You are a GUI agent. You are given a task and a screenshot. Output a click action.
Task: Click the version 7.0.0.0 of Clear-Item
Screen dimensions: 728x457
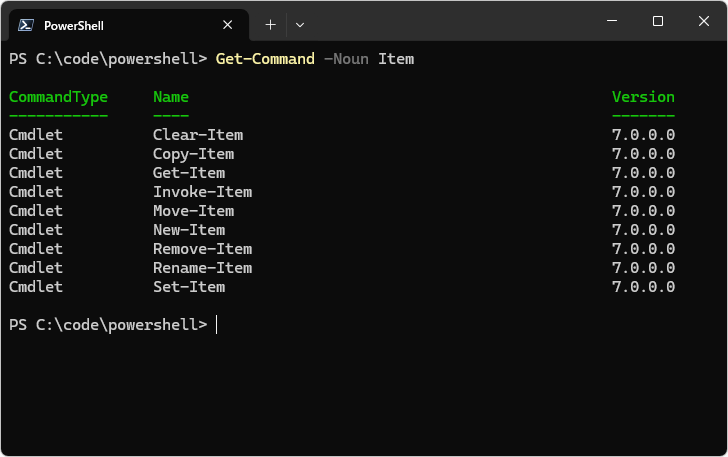point(643,135)
